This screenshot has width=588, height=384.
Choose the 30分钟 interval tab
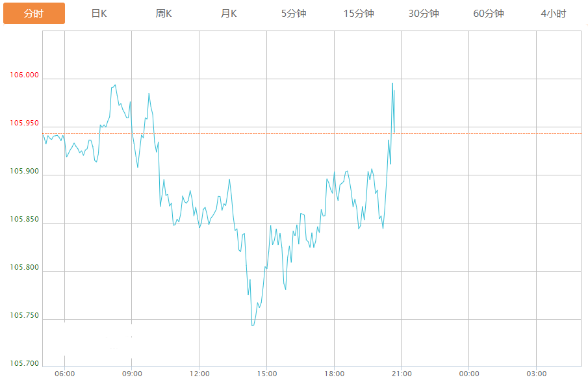point(424,14)
